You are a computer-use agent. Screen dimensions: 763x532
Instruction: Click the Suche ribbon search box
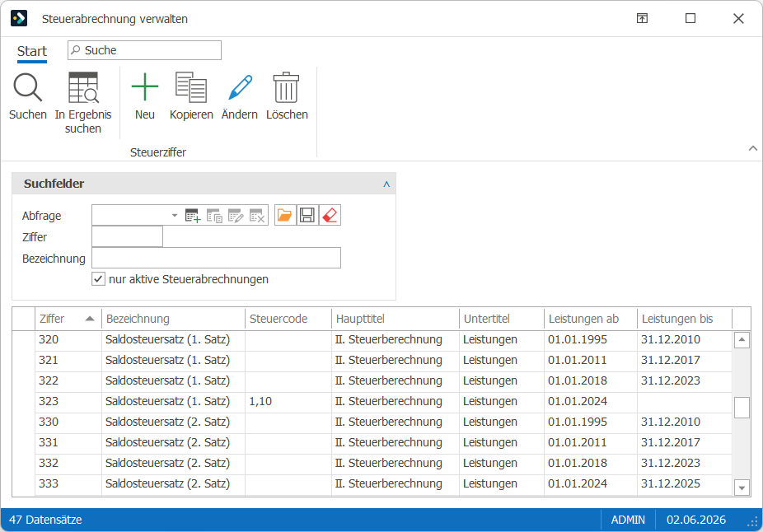coord(144,50)
